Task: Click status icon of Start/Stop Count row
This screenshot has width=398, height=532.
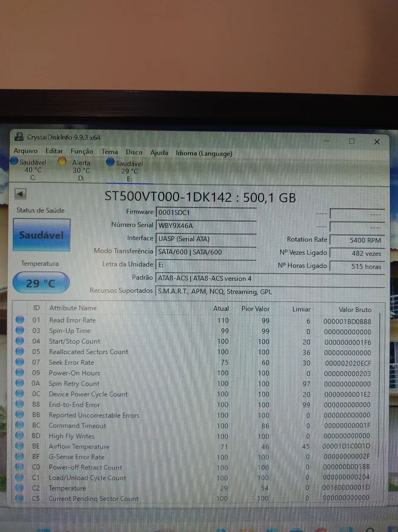Action: point(20,341)
